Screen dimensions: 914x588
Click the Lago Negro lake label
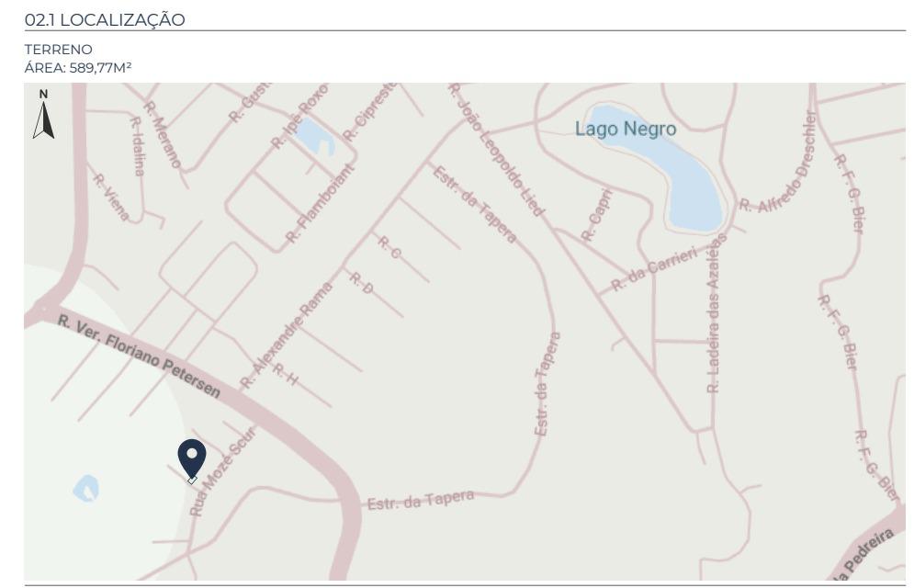click(626, 129)
